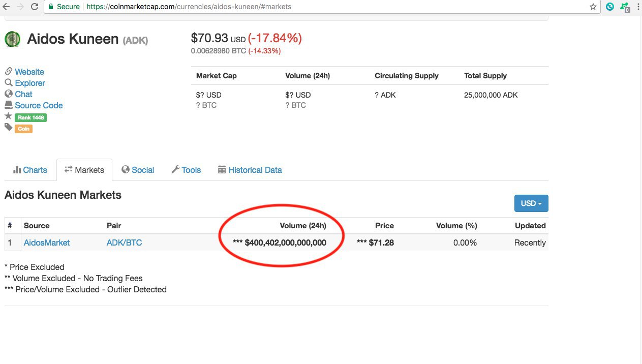Open the Source Code link
Image resolution: width=642 pixels, height=364 pixels.
[39, 105]
